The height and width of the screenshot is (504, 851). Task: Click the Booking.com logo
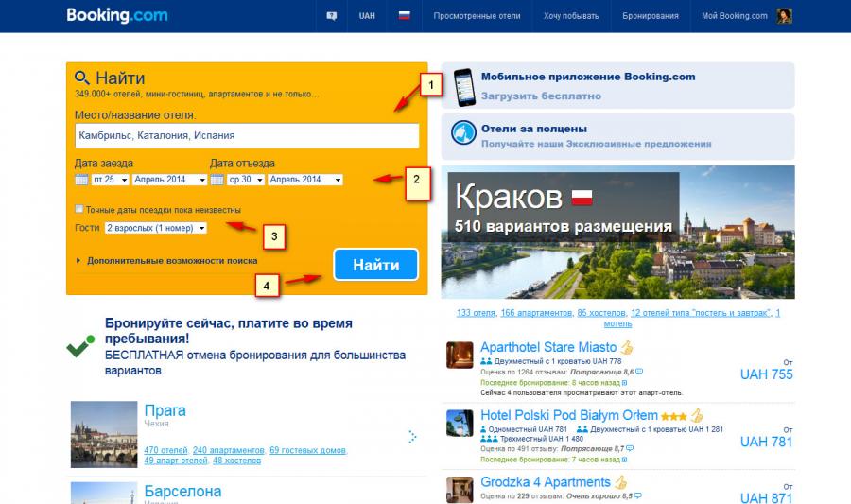(x=117, y=15)
